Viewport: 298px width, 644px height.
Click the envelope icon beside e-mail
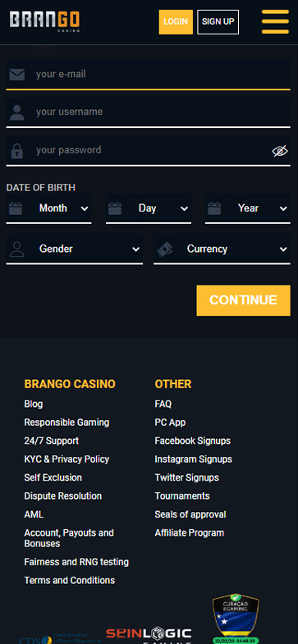pos(17,75)
